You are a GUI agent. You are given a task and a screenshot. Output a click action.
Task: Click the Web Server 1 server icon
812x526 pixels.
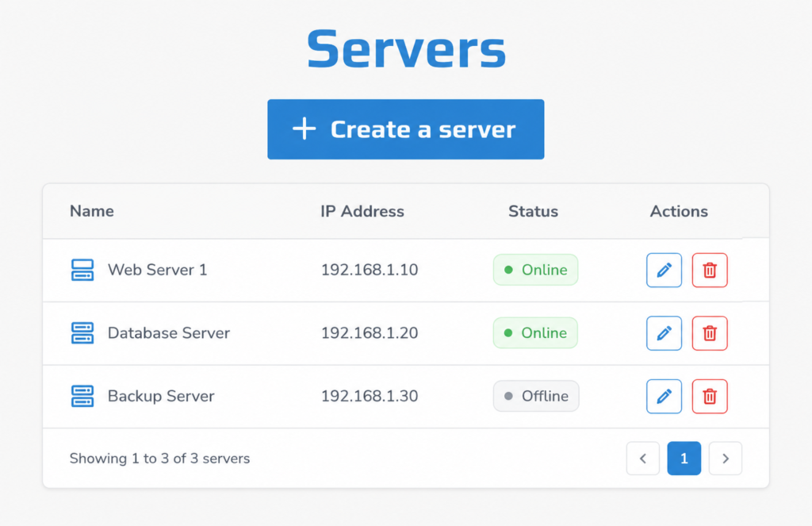[x=82, y=270]
